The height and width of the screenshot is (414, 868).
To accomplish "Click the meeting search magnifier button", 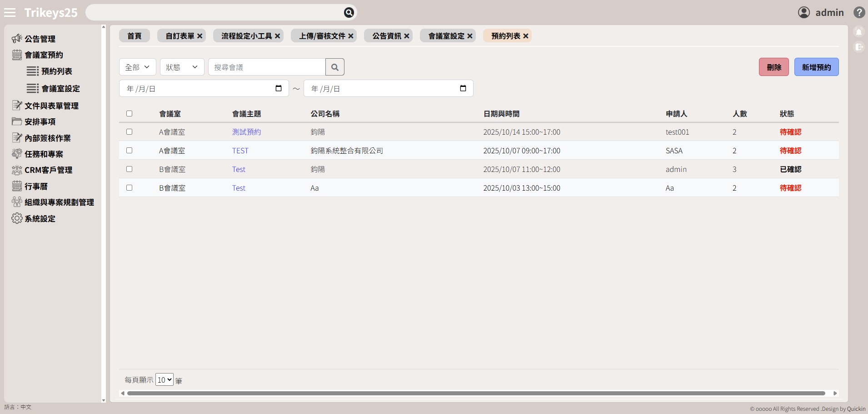I will pyautogui.click(x=335, y=67).
